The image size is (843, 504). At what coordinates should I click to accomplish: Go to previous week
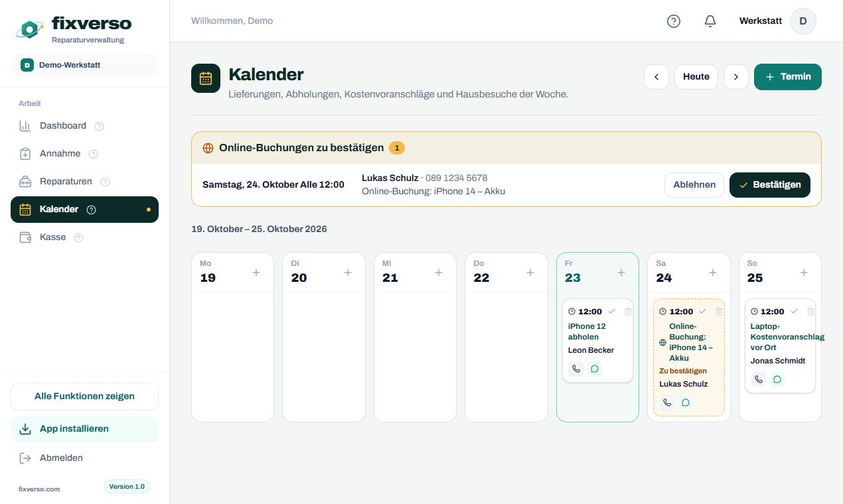coord(656,77)
